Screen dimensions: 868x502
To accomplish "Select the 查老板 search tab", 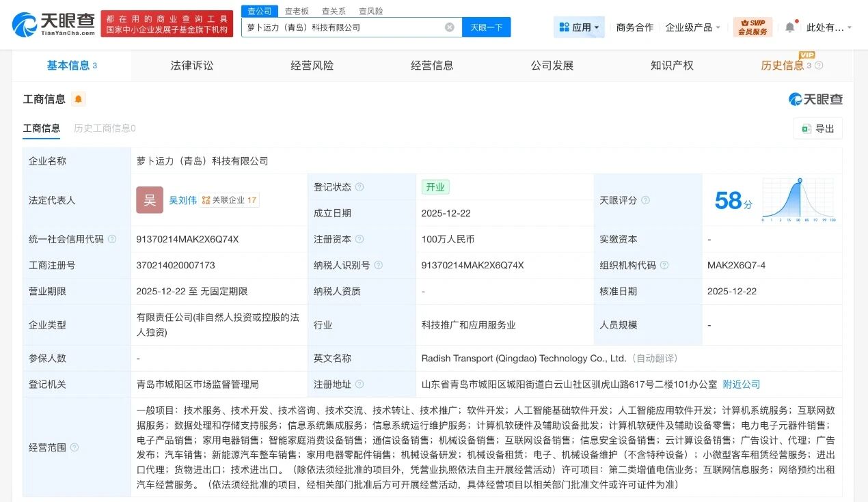I will (297, 11).
